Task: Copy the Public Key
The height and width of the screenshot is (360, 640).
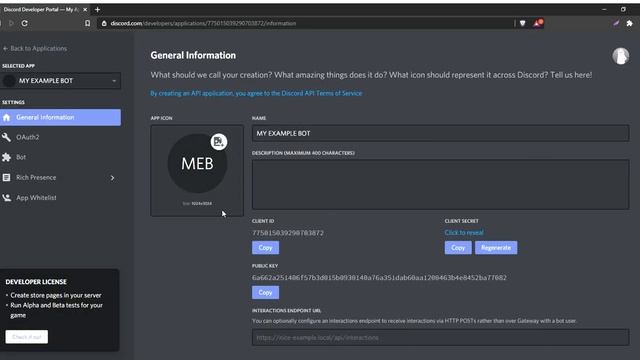Action: (x=265, y=292)
